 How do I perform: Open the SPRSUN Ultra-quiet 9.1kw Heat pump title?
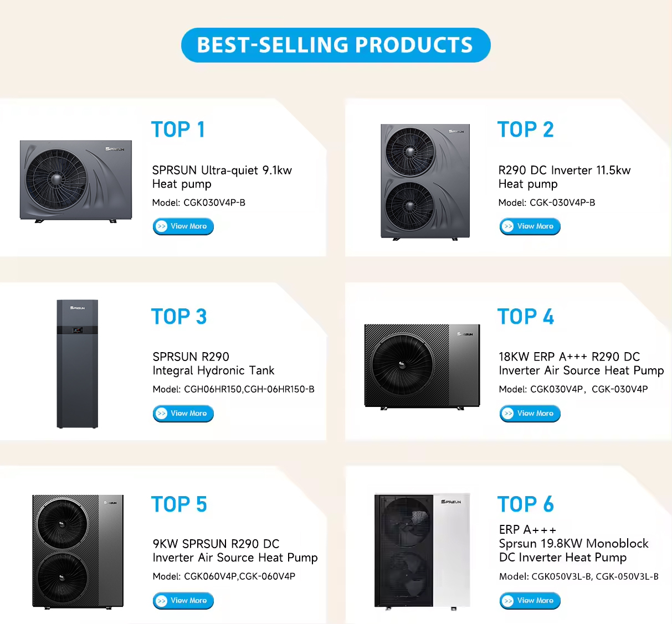[x=222, y=177]
